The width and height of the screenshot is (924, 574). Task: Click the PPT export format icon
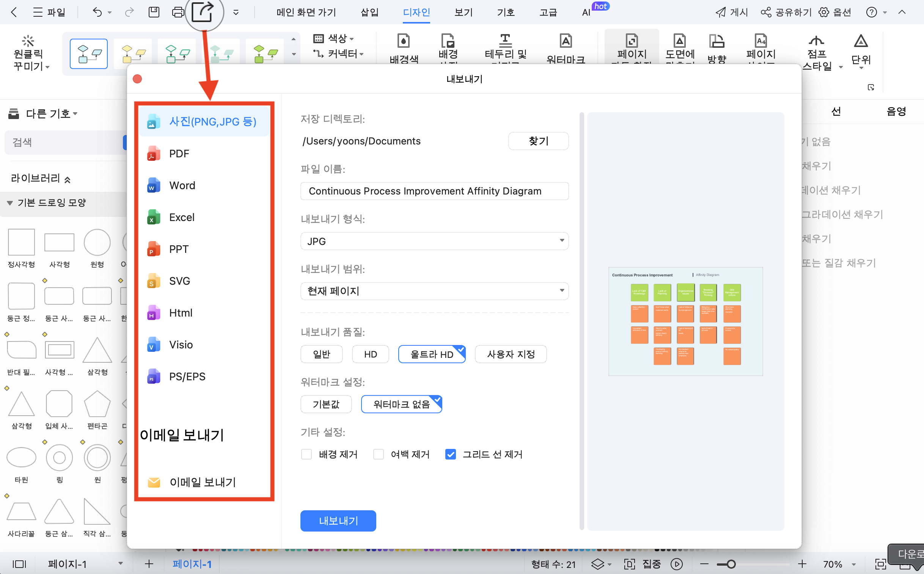[154, 249]
